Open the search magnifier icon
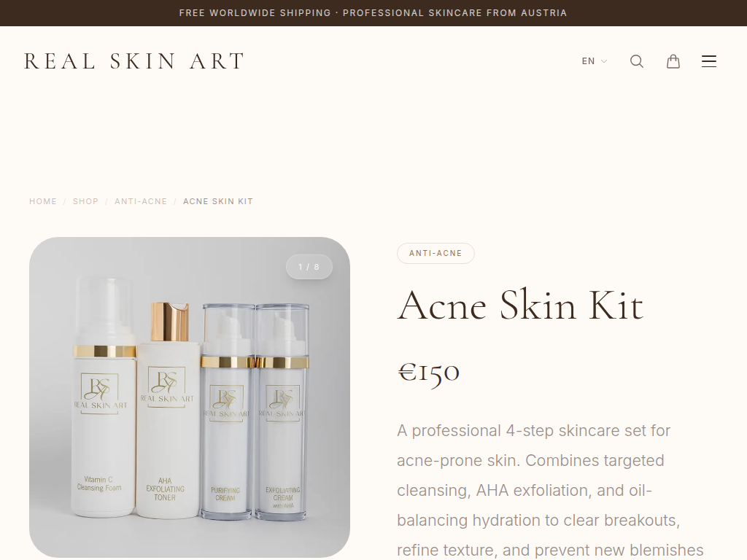Viewport: 747px width, 560px height. [x=636, y=61]
